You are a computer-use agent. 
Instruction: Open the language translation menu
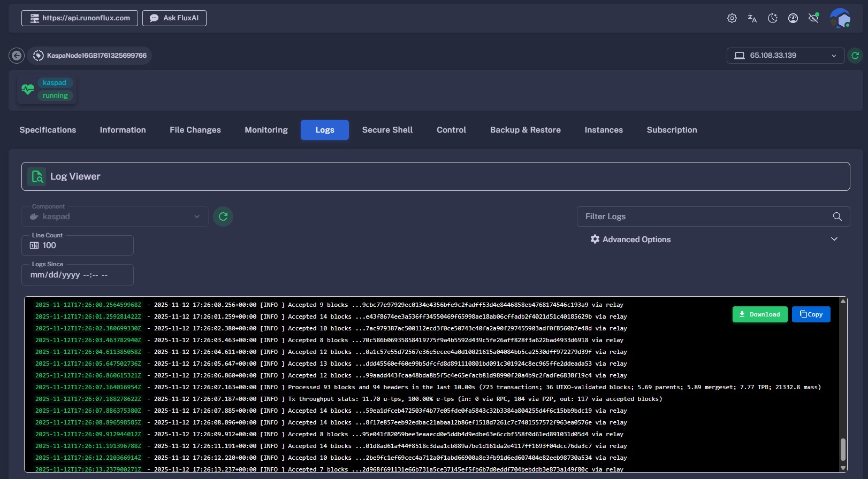[752, 18]
